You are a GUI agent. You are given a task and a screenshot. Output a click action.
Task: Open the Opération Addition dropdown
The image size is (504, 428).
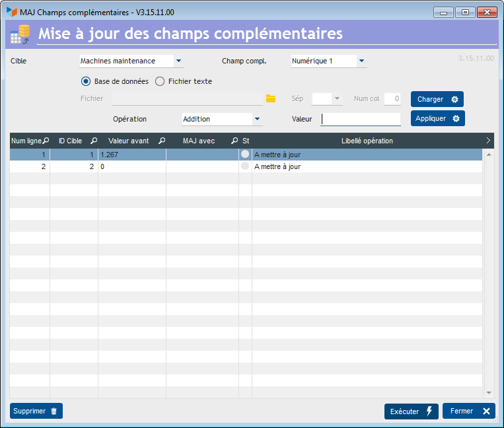(x=257, y=119)
